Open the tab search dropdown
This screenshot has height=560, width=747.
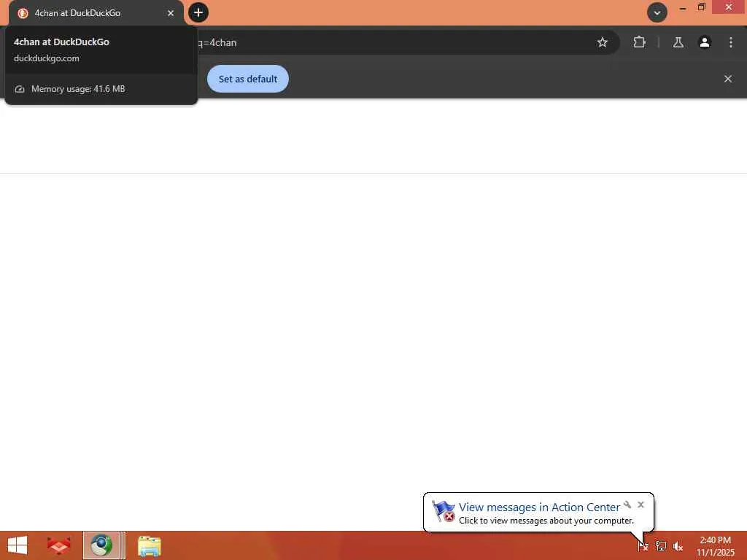[x=657, y=13]
